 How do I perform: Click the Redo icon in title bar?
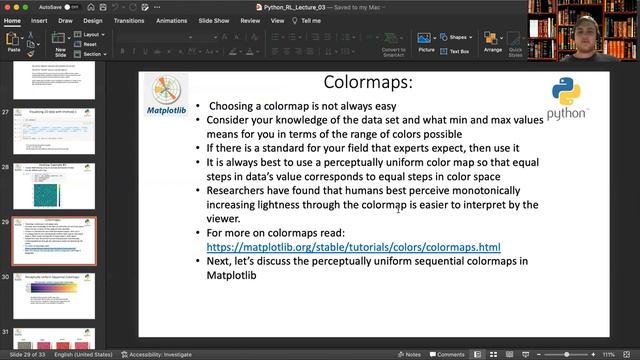coord(133,7)
